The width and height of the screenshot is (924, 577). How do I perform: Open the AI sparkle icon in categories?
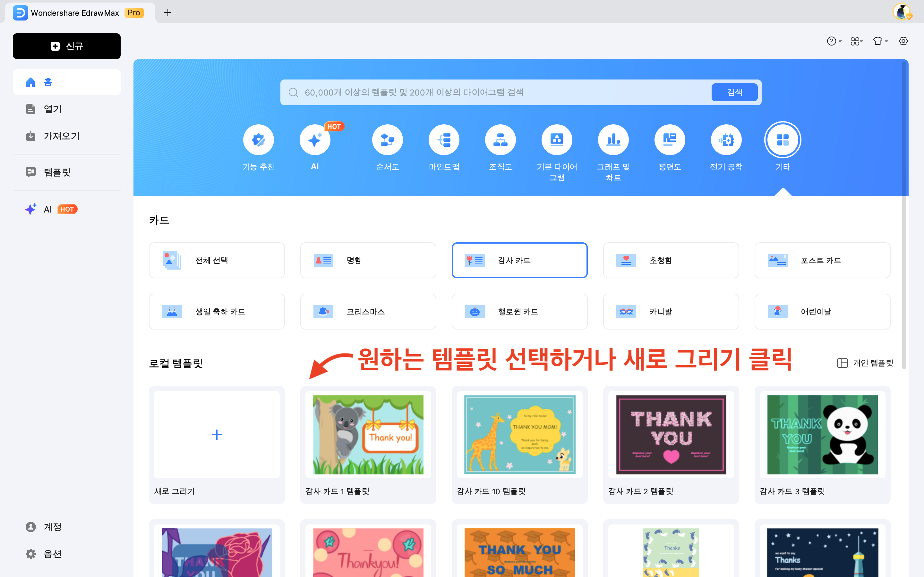tap(315, 140)
